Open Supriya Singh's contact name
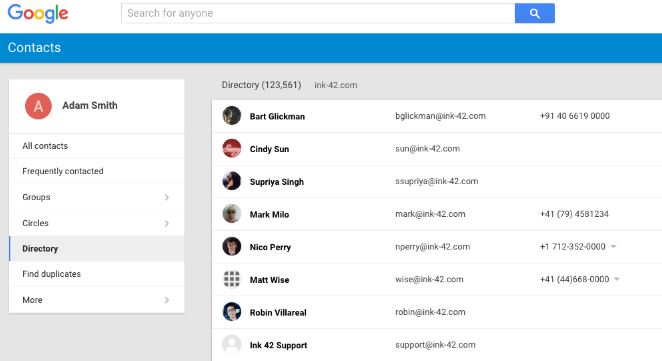Screen dimensions: 662x361 point(277,182)
